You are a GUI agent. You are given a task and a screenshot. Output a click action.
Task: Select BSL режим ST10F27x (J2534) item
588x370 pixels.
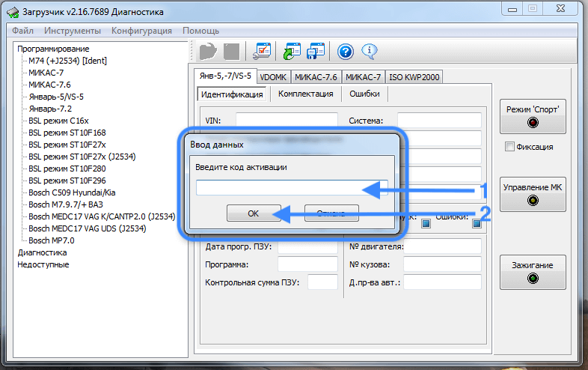click(x=82, y=157)
